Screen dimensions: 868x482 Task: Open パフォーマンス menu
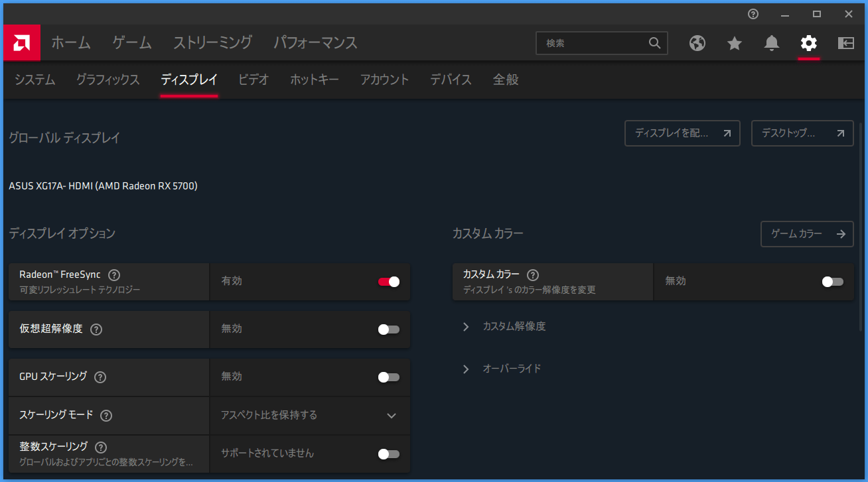click(316, 43)
